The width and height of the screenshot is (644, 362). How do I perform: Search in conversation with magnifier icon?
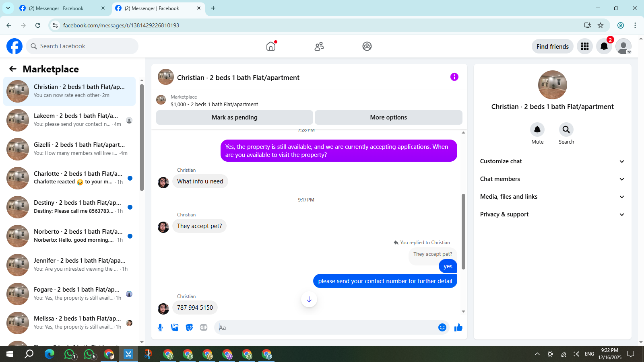pyautogui.click(x=566, y=130)
